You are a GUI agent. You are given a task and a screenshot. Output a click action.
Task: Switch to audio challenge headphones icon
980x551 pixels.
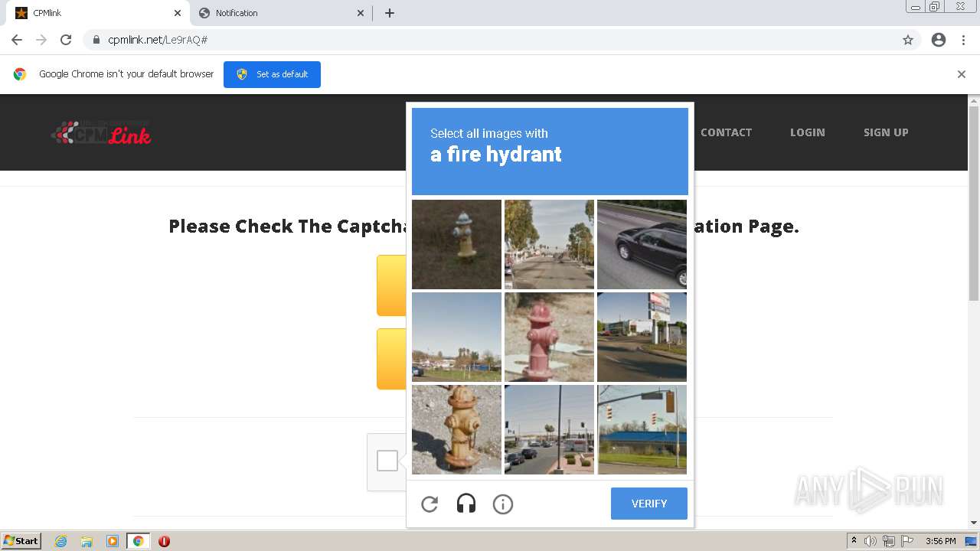[x=466, y=504]
